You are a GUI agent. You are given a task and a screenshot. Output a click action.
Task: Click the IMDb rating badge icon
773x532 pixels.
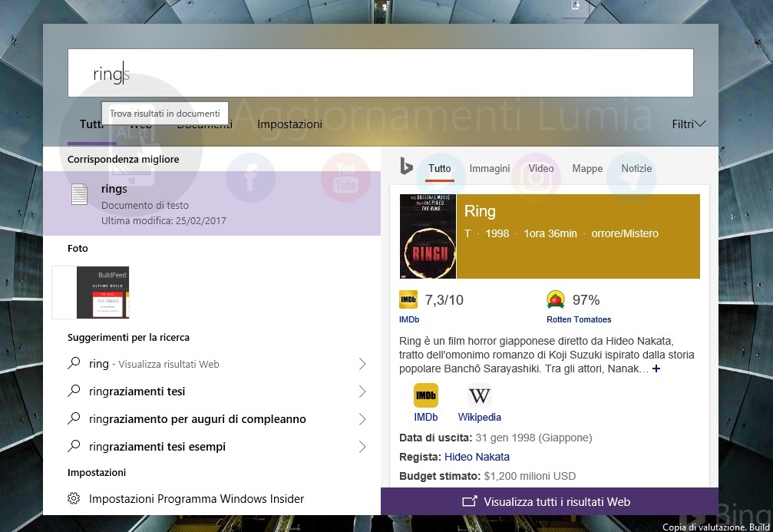point(408,299)
